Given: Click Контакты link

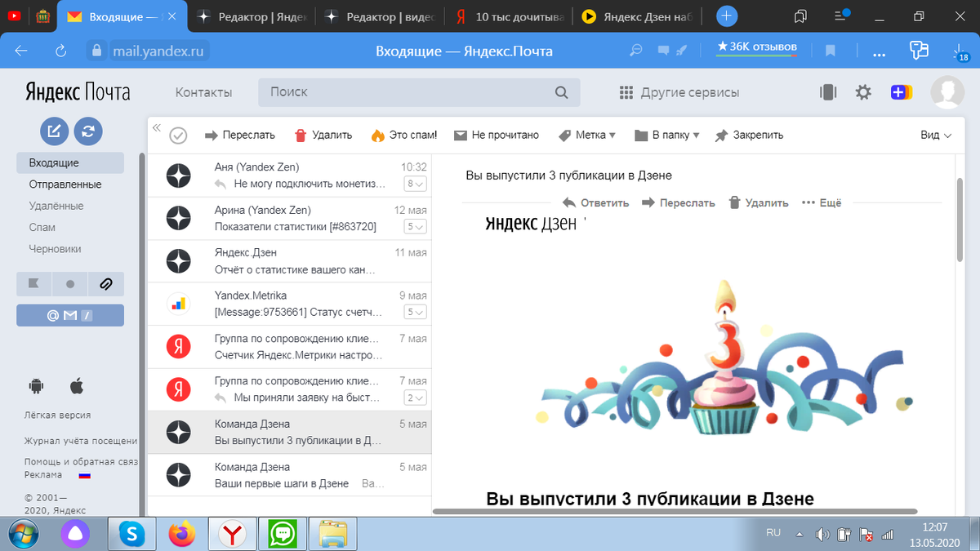Looking at the screenshot, I should click(203, 92).
